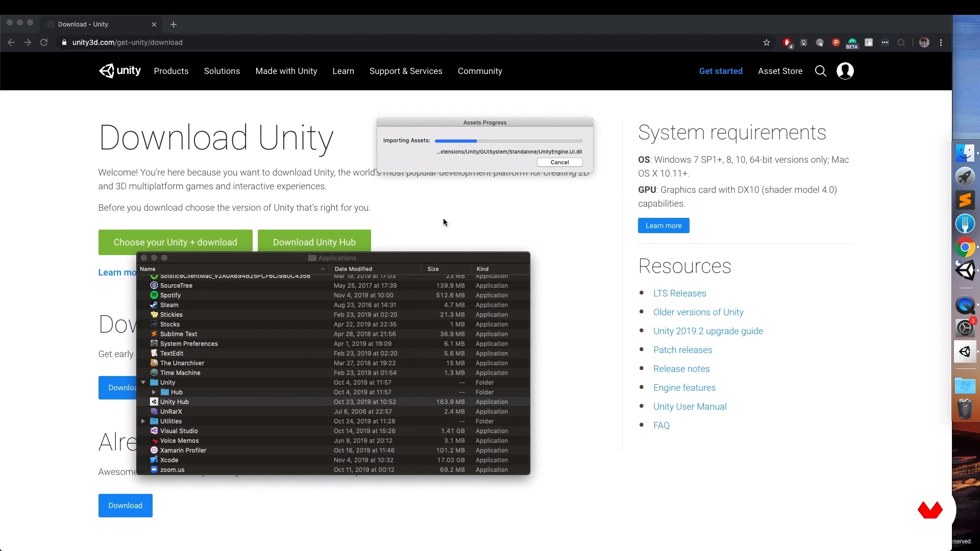Open the Learn navigation menu
The width and height of the screenshot is (980, 551).
click(x=343, y=71)
